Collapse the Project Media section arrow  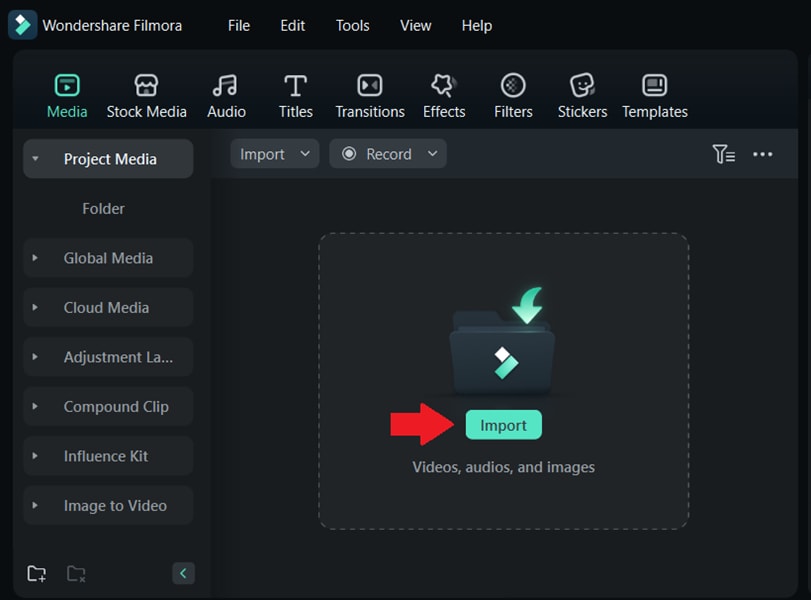pos(35,159)
